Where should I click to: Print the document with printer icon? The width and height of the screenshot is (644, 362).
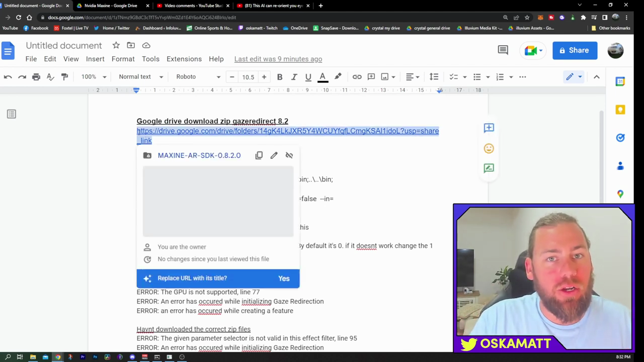pyautogui.click(x=36, y=77)
